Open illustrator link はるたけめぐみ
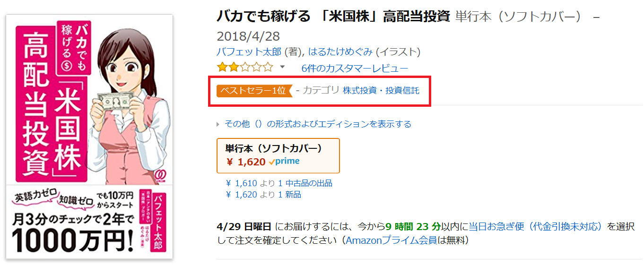 [340, 51]
